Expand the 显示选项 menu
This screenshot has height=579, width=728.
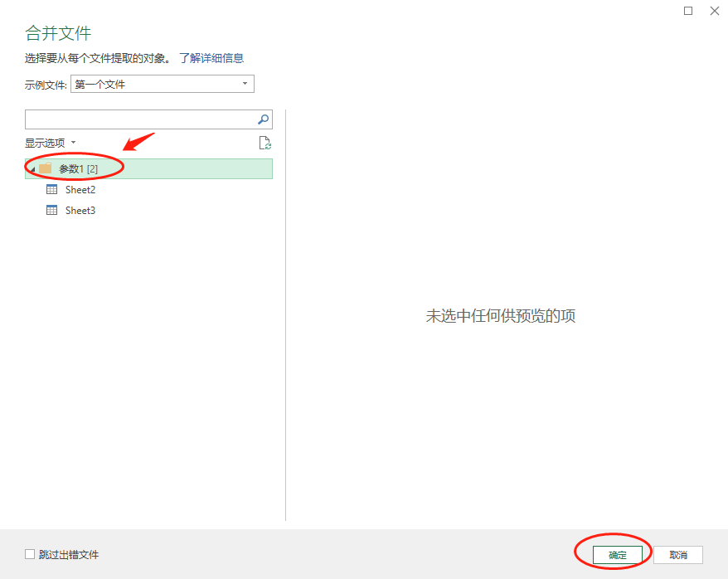(x=50, y=143)
